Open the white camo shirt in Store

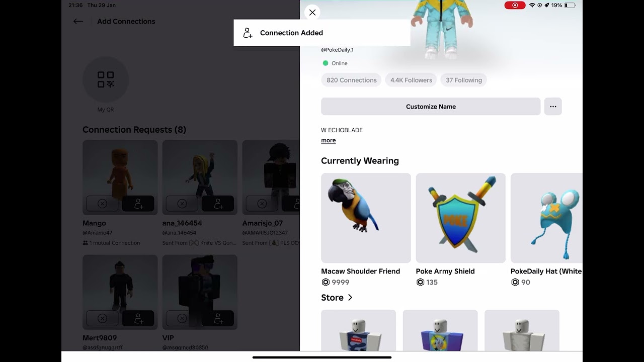pos(522,330)
